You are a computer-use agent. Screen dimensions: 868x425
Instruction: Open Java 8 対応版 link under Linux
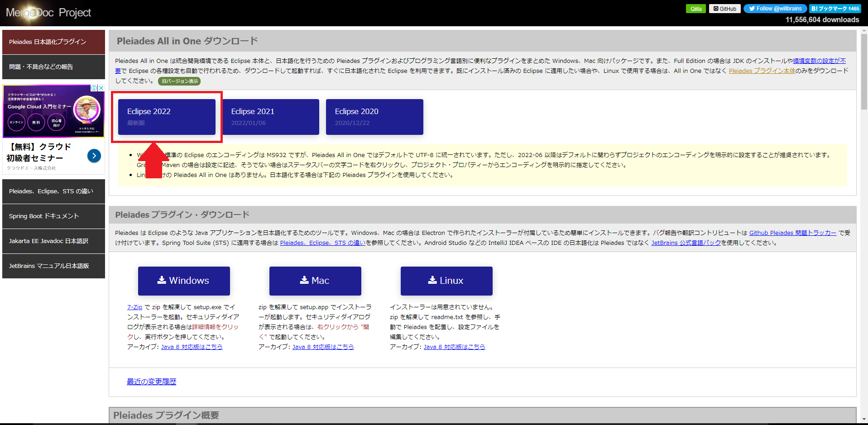(454, 347)
